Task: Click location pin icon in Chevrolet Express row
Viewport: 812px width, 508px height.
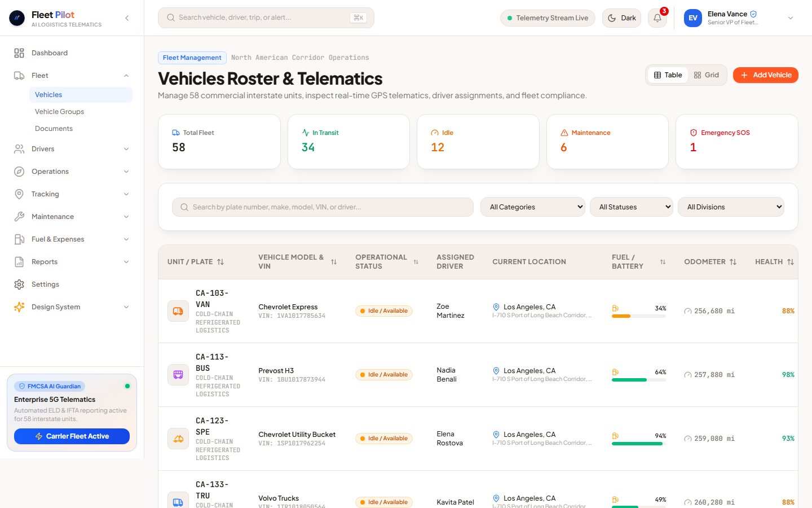Action: tap(496, 307)
